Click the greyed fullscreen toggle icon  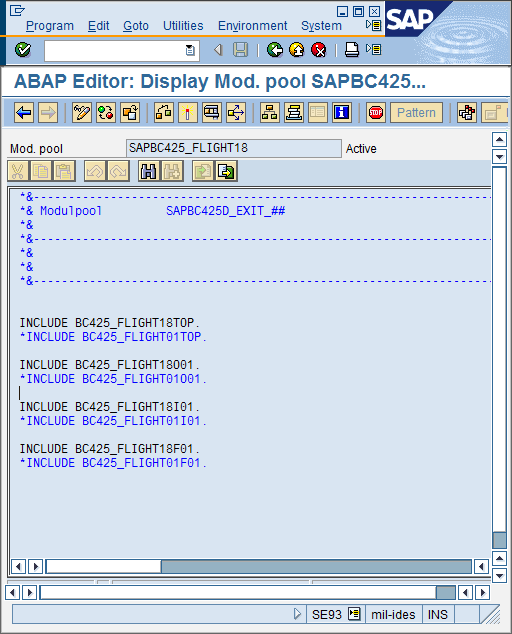coord(317,112)
